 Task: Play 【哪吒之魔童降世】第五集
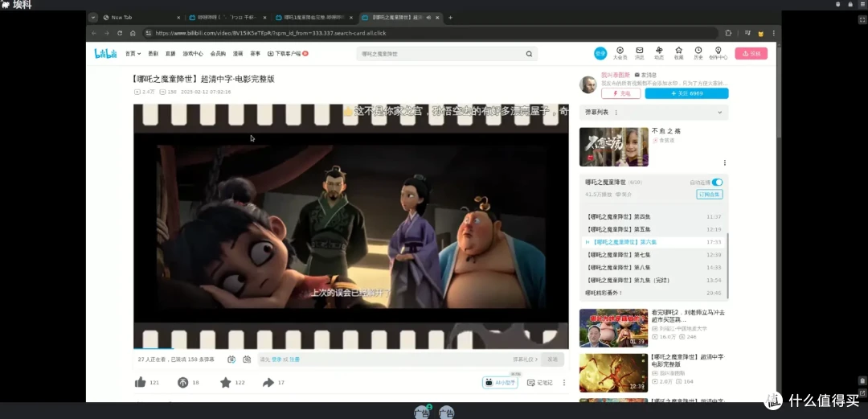(x=653, y=229)
